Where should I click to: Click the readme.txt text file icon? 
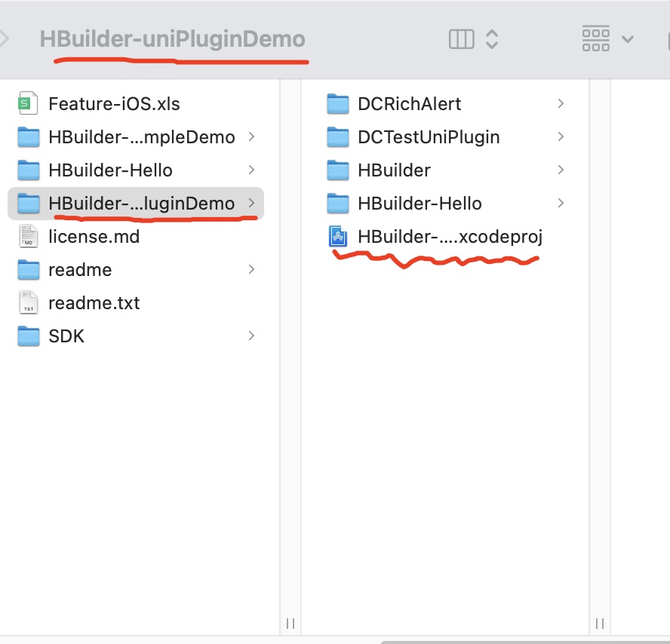(28, 303)
